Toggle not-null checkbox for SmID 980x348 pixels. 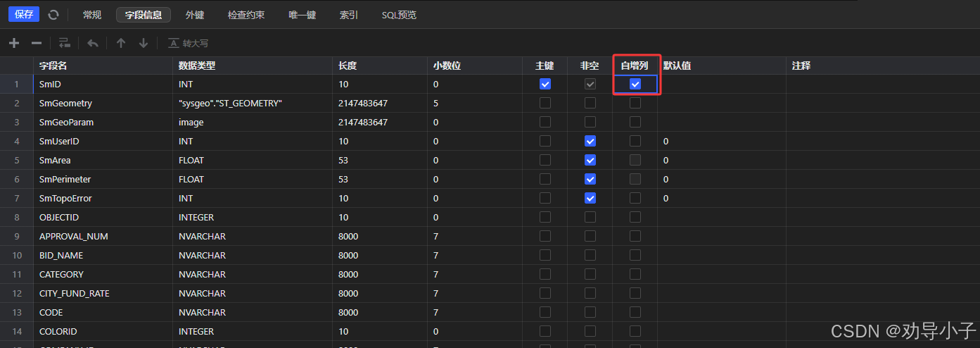point(590,84)
